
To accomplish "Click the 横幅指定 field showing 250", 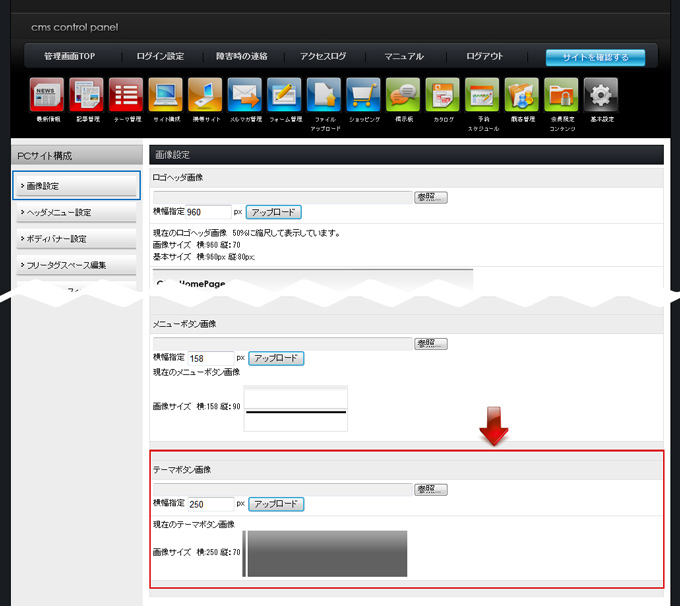I will click(210, 505).
